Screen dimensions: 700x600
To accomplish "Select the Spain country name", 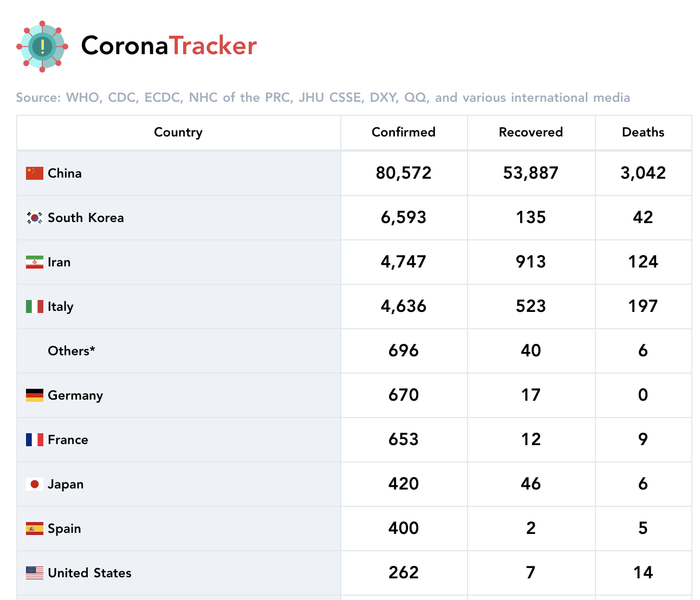I will pyautogui.click(x=64, y=529).
